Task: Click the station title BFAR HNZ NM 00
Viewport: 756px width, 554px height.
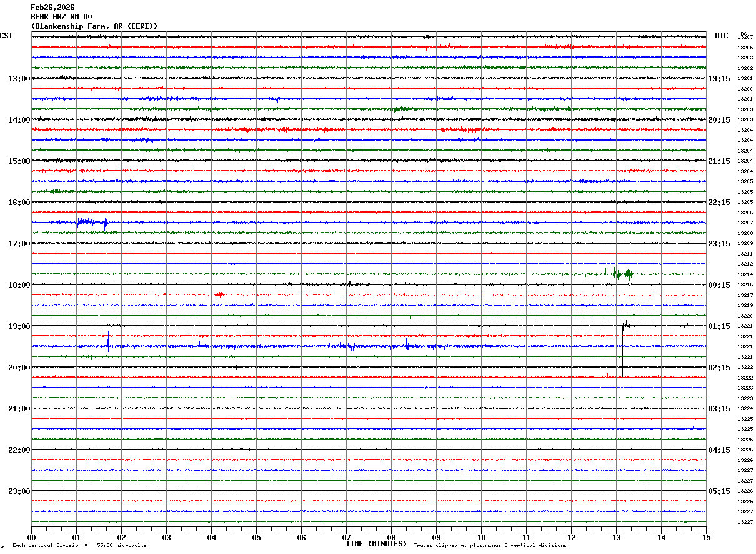Action: pos(61,17)
